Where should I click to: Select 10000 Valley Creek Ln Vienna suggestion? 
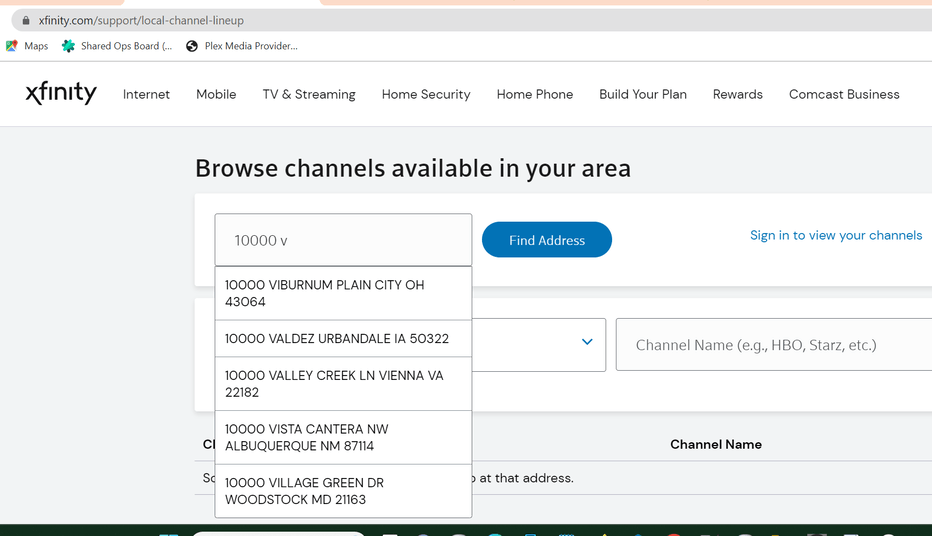pos(344,384)
